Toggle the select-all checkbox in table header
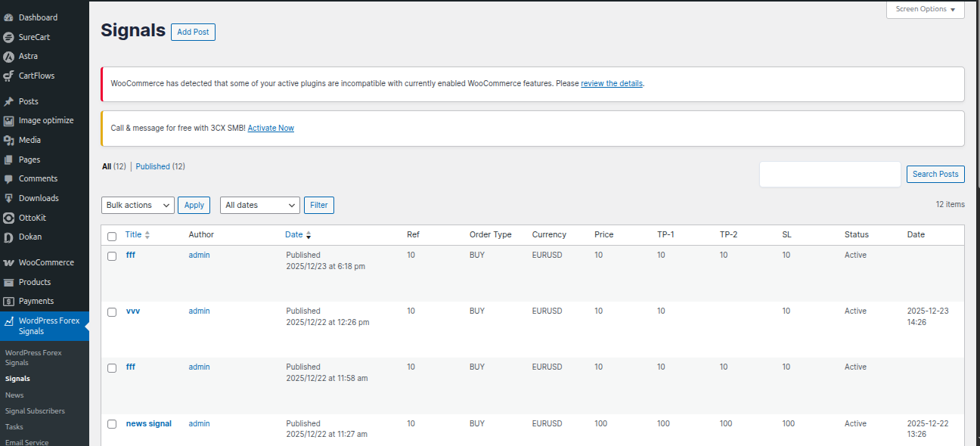980x446 pixels. [112, 236]
